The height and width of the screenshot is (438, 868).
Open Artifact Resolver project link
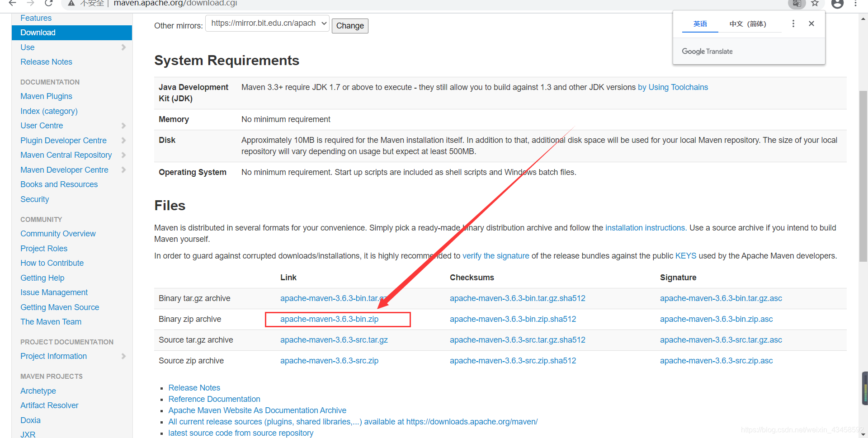[49, 405]
